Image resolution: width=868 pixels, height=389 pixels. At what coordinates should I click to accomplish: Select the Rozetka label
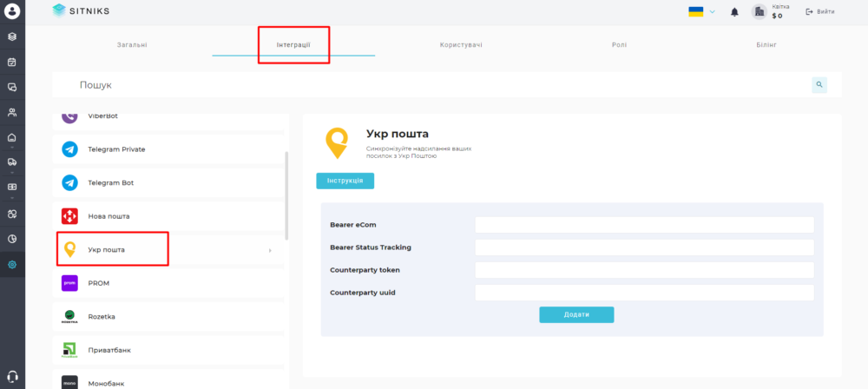(102, 317)
